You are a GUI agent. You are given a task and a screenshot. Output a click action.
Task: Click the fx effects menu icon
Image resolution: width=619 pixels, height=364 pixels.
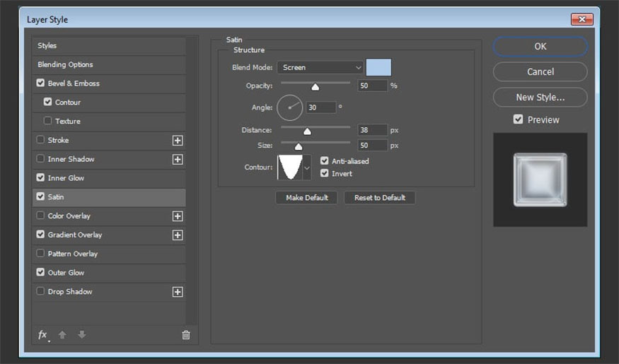pos(43,335)
